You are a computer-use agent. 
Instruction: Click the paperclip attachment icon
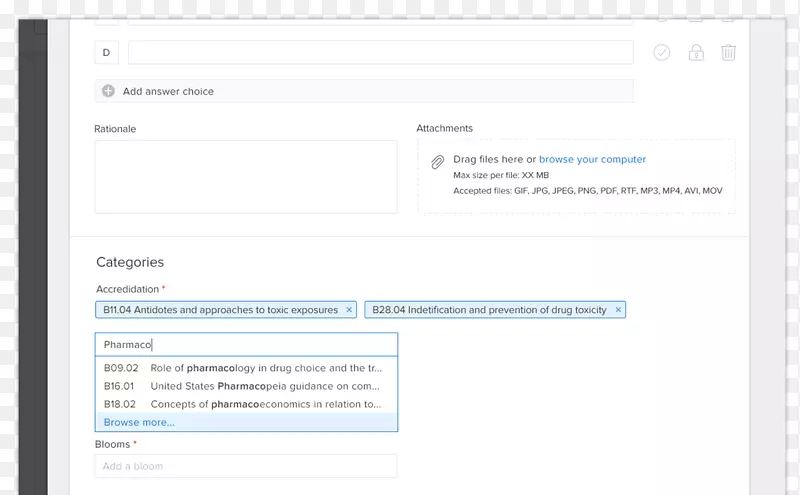(x=437, y=162)
